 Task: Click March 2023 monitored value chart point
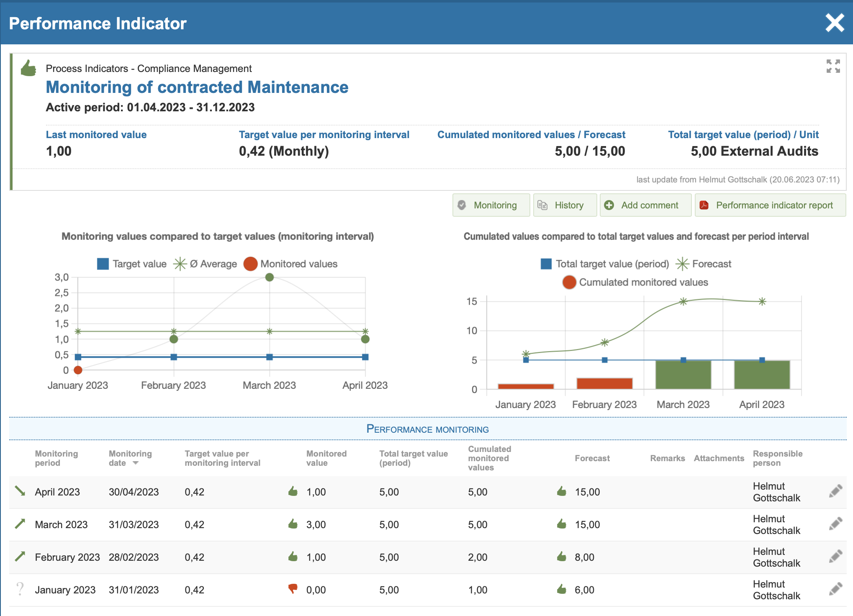(270, 277)
